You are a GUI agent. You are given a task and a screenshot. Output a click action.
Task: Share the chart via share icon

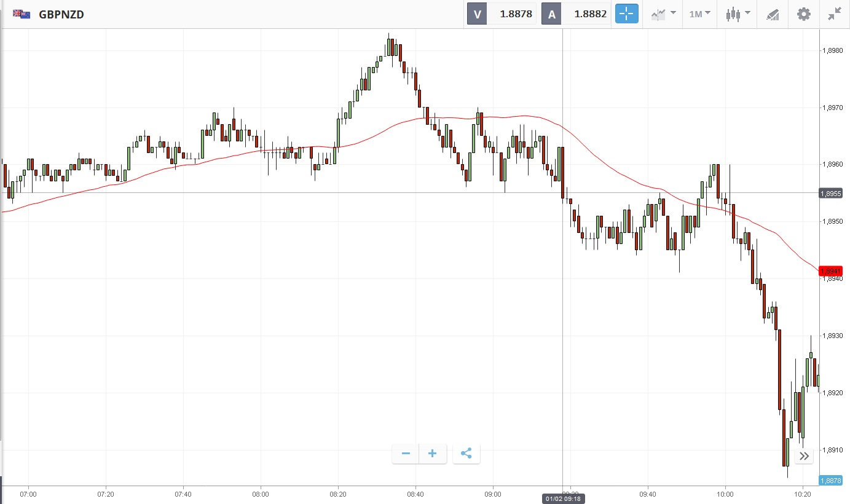(466, 454)
